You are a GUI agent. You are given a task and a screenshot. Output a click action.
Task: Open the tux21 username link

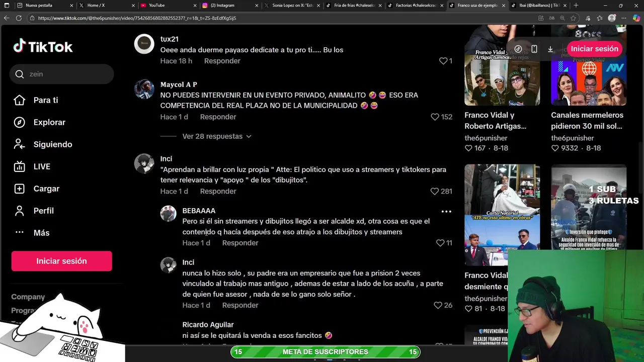[169, 39]
